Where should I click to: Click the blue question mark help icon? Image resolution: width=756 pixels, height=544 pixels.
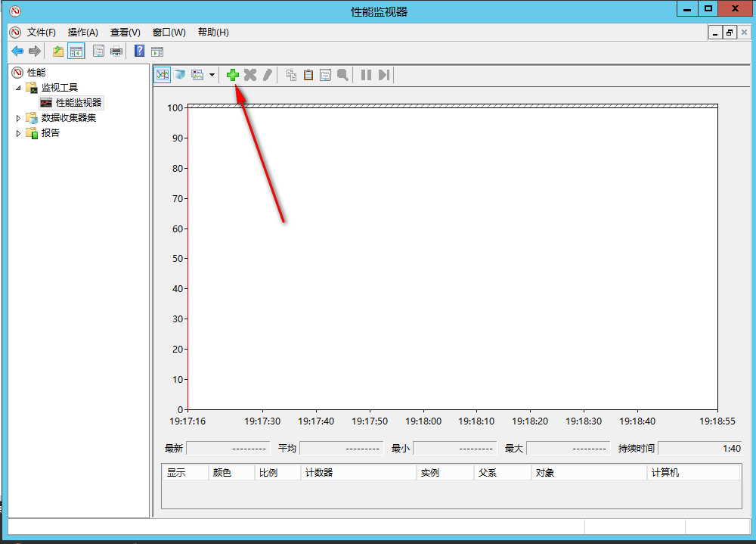[x=139, y=51]
